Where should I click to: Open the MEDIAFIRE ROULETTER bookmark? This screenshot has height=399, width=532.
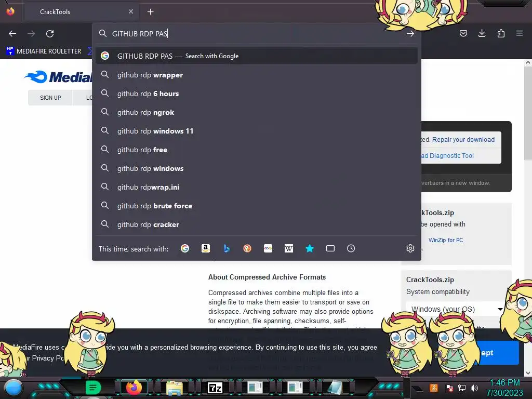[x=44, y=51]
